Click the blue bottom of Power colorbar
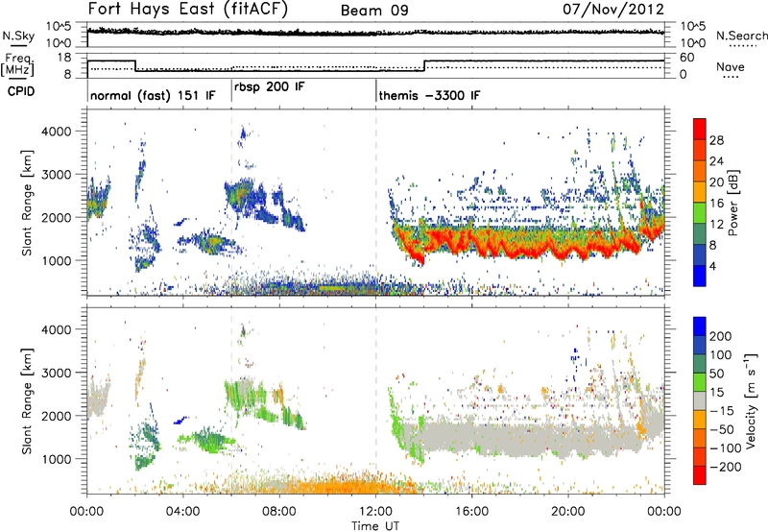The width and height of the screenshot is (768, 532). pyautogui.click(x=700, y=276)
